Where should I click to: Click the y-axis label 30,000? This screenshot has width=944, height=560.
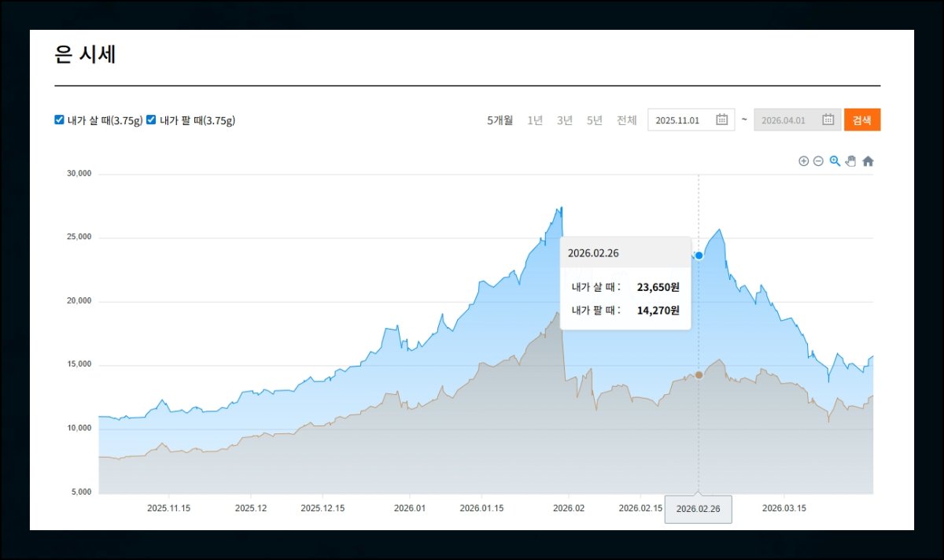point(80,174)
